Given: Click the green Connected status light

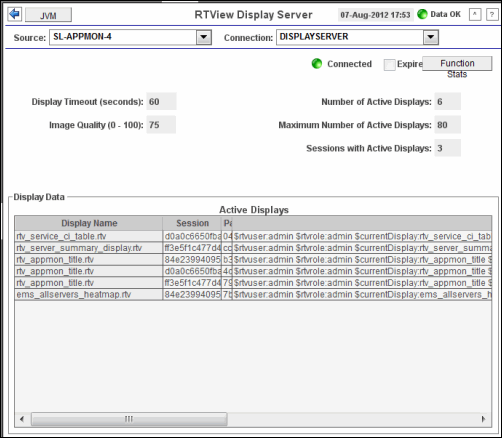Looking at the screenshot, I should tap(317, 64).
